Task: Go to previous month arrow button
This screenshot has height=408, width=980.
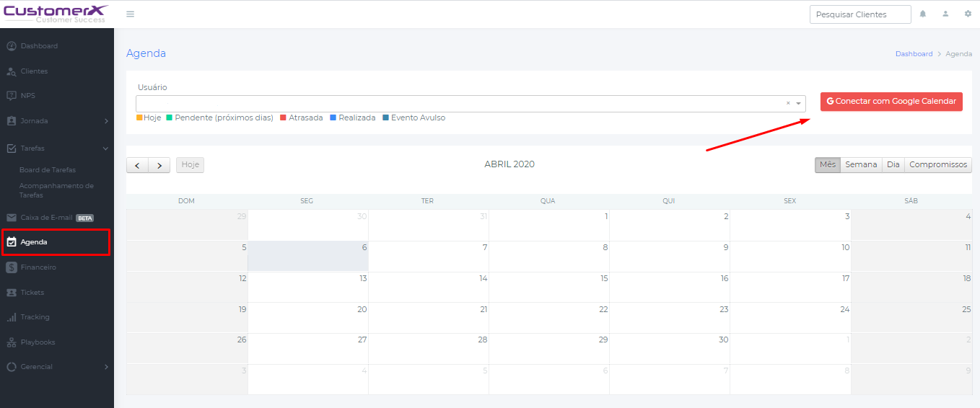Action: coord(137,165)
